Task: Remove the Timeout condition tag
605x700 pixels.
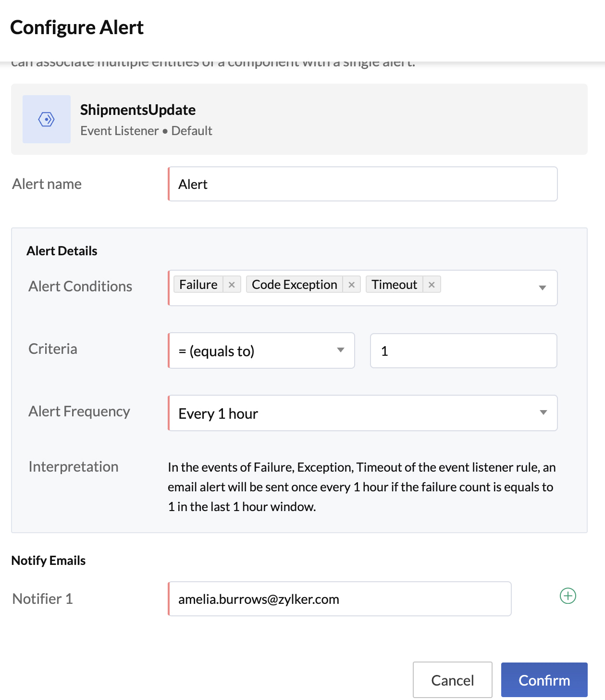Action: [x=432, y=284]
